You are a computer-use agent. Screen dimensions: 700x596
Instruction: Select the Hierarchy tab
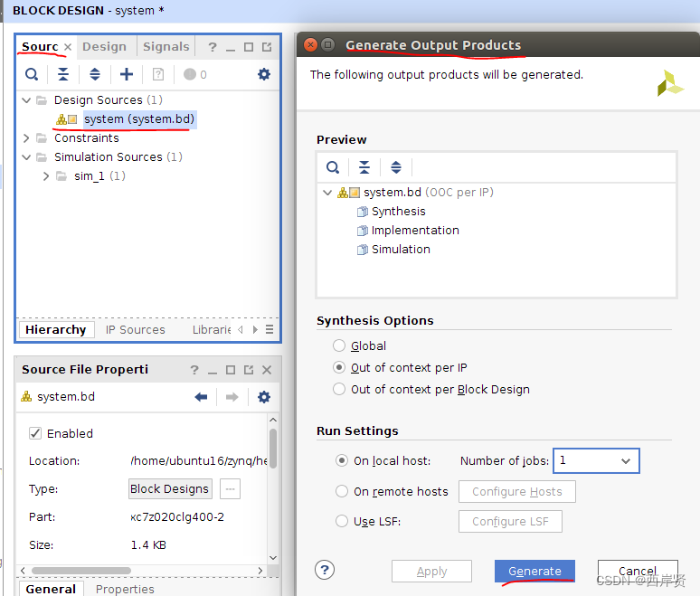[56, 329]
